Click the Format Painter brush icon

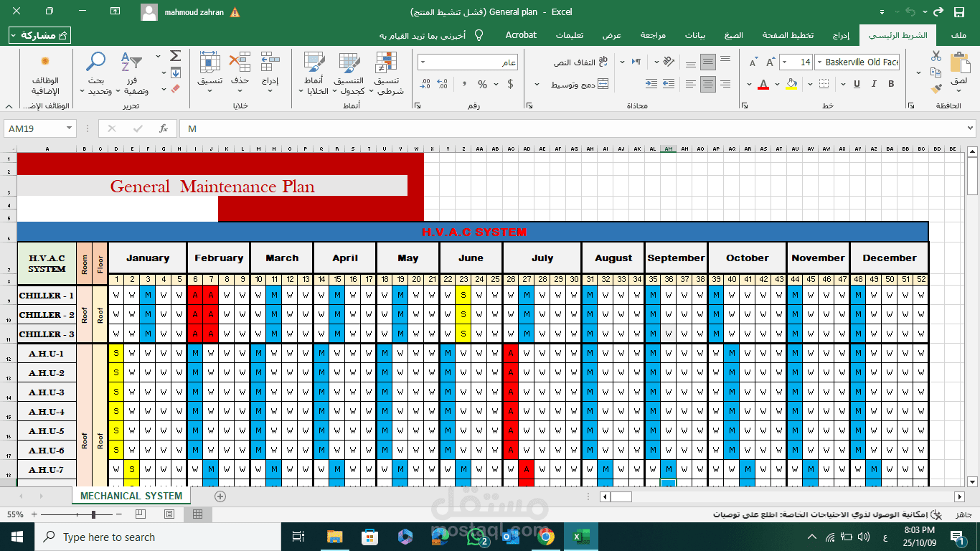[936, 89]
